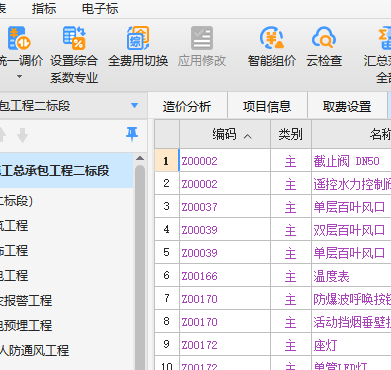Image resolution: width=391 pixels, height=370 pixels.
Task: Click name cell 温度表
Action: coord(331,276)
